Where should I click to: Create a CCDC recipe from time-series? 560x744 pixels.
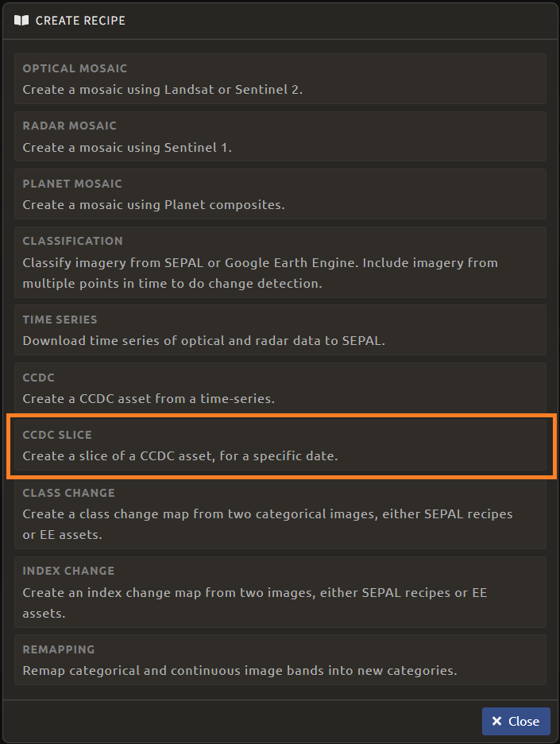click(280, 388)
